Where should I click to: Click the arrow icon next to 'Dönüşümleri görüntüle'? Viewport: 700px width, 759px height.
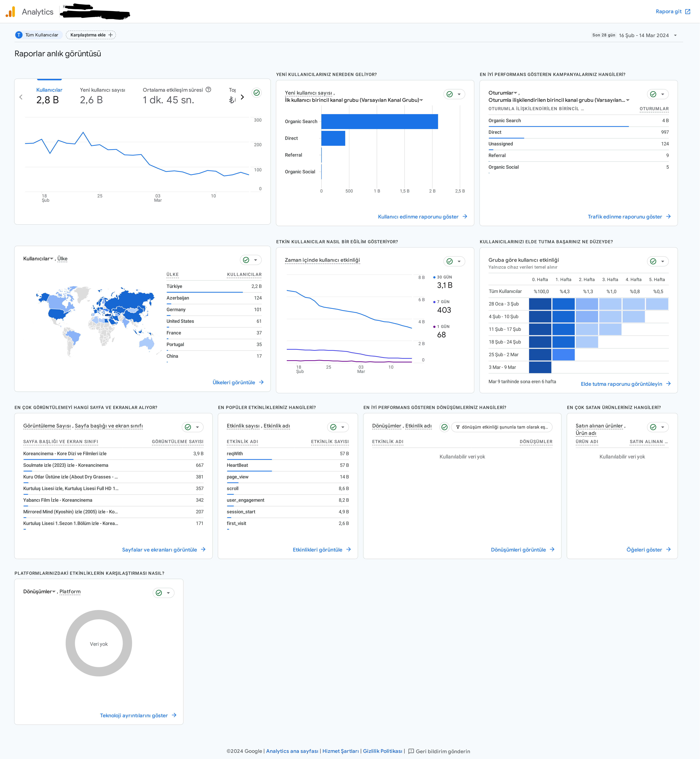[x=552, y=550]
